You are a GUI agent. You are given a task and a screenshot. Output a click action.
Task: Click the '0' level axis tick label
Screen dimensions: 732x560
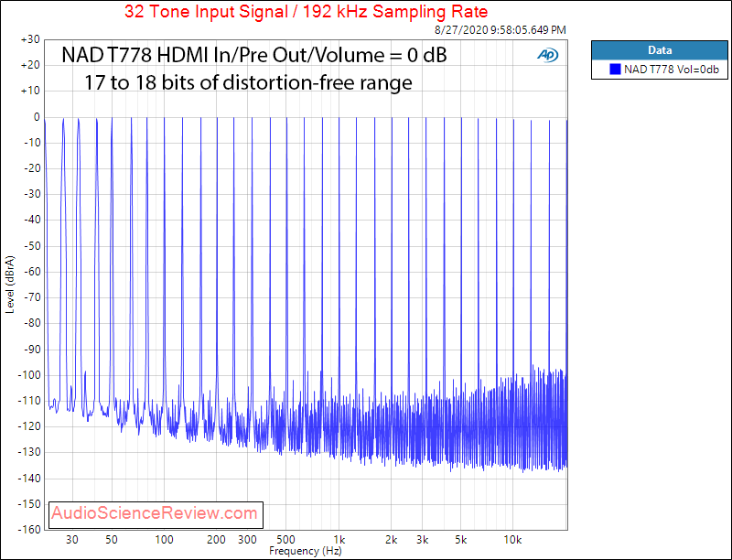pos(37,117)
